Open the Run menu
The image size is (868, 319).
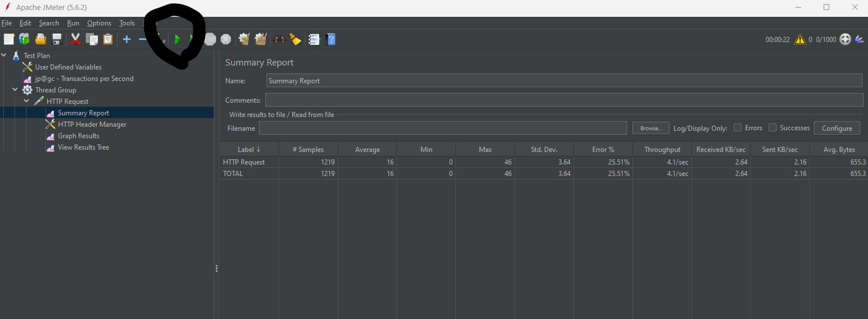[x=73, y=23]
